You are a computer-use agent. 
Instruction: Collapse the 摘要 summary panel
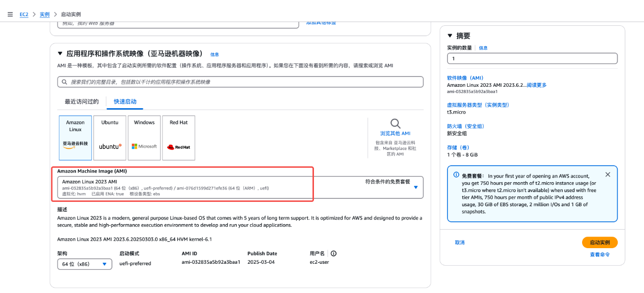[x=450, y=36]
